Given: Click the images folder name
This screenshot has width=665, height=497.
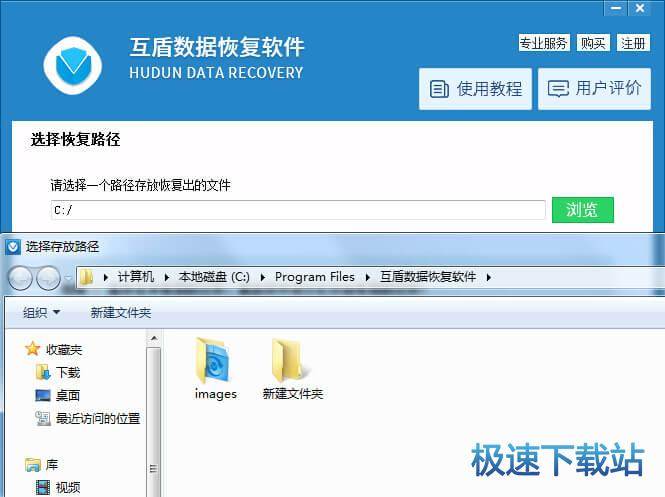Looking at the screenshot, I should (x=215, y=394).
